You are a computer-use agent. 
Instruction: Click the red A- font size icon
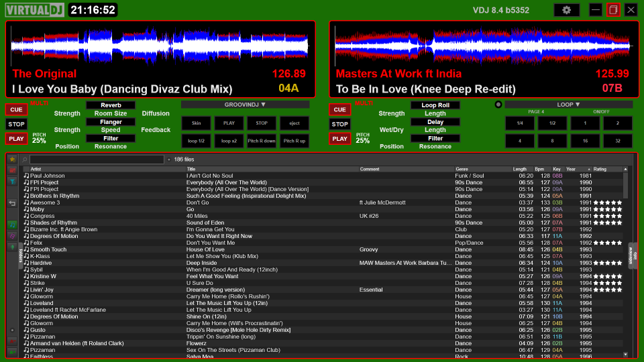pos(12,342)
